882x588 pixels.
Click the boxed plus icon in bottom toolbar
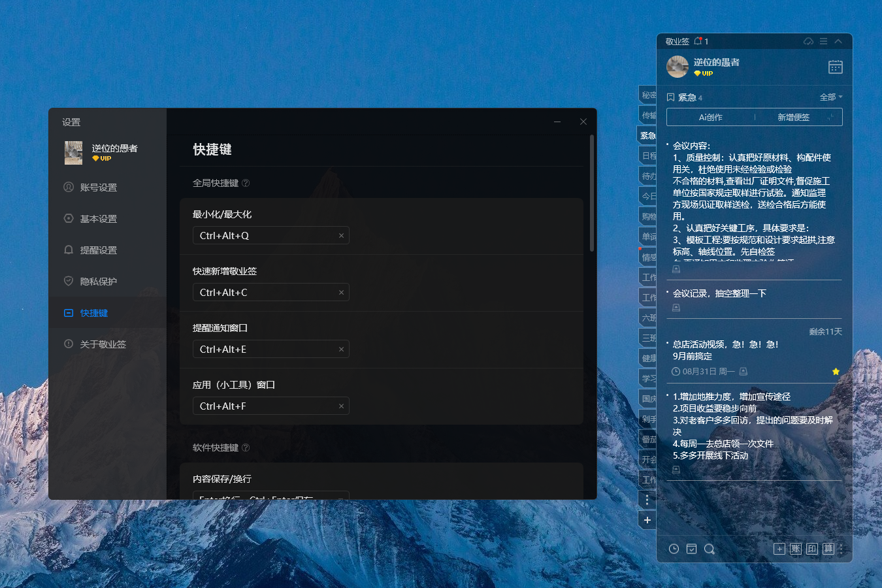[x=779, y=549]
